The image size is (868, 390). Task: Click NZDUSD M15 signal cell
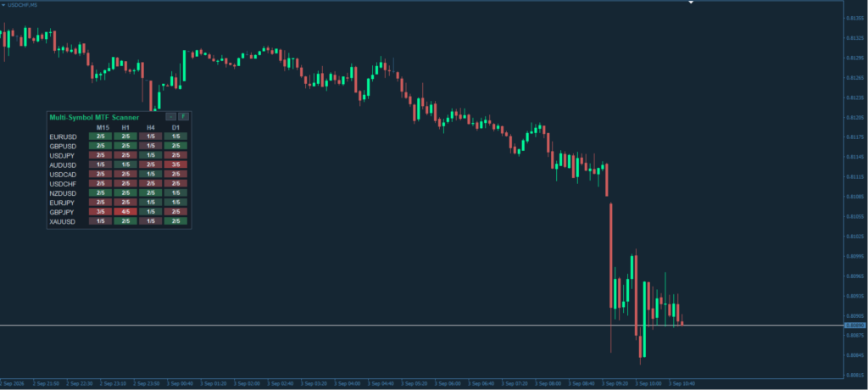[x=100, y=192]
